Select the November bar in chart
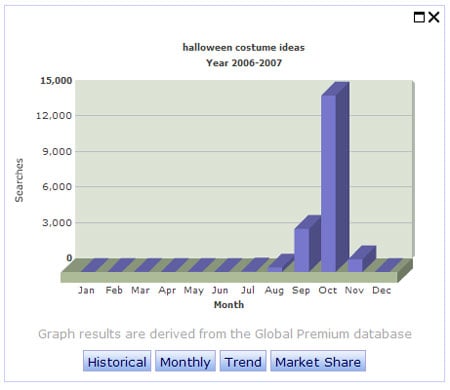The image size is (450, 390). [362, 259]
